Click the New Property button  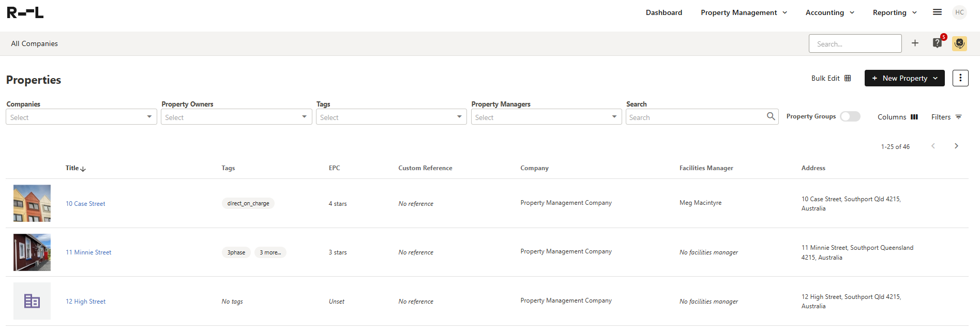pos(904,79)
